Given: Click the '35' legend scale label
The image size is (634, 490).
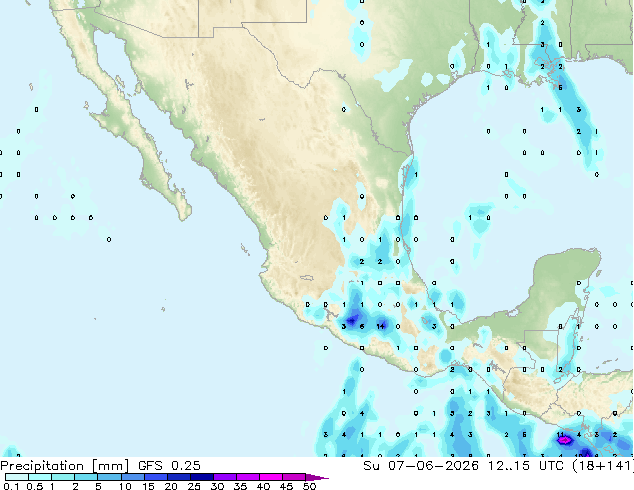Looking at the screenshot, I should pos(240,486).
